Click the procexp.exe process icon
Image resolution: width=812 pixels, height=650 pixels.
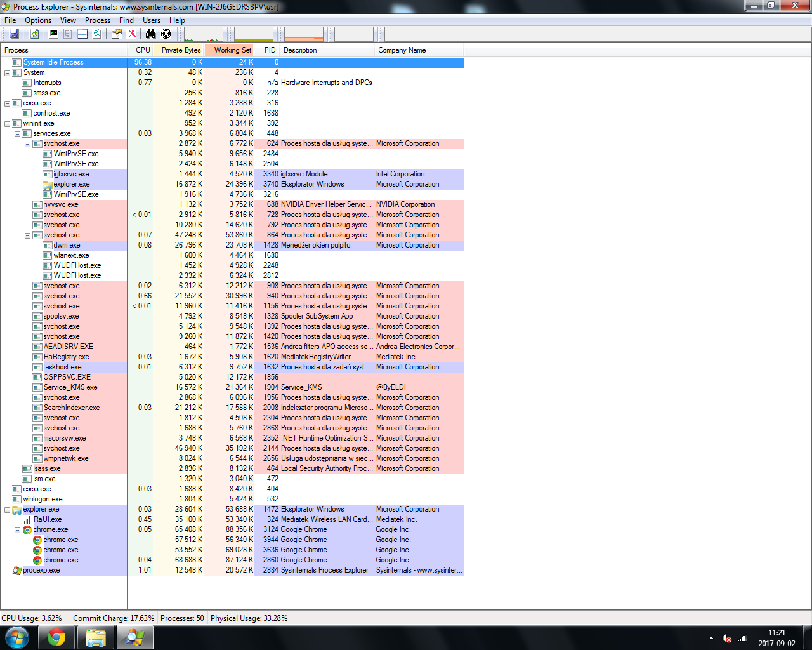tap(17, 570)
